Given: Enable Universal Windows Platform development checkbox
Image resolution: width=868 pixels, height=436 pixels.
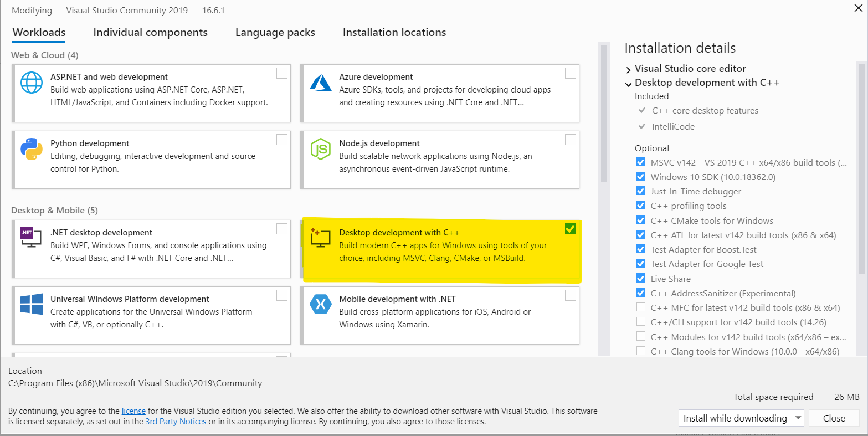Looking at the screenshot, I should point(282,295).
